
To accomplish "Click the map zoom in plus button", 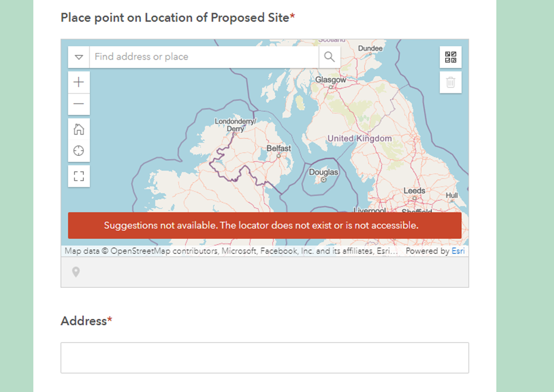I will (79, 82).
